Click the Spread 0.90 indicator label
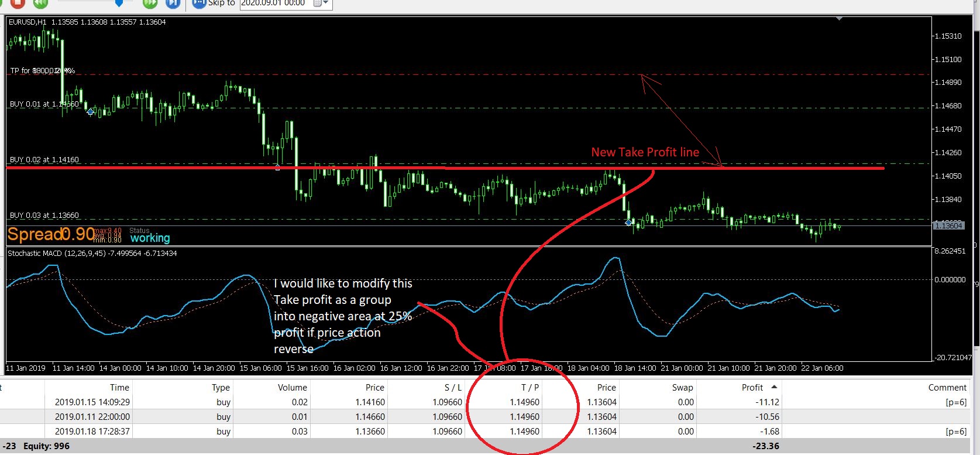980x455 pixels. coord(51,234)
